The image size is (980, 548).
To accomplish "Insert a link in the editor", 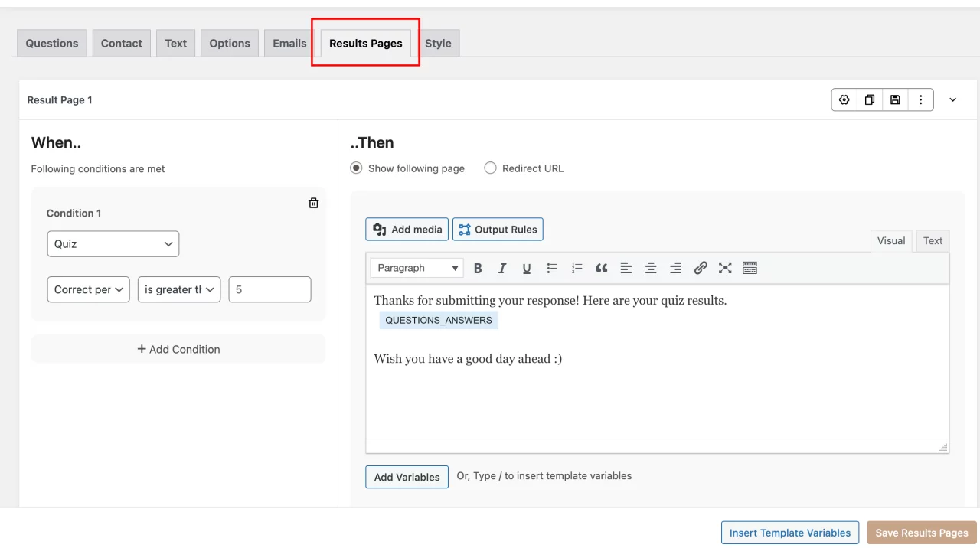I will point(701,268).
